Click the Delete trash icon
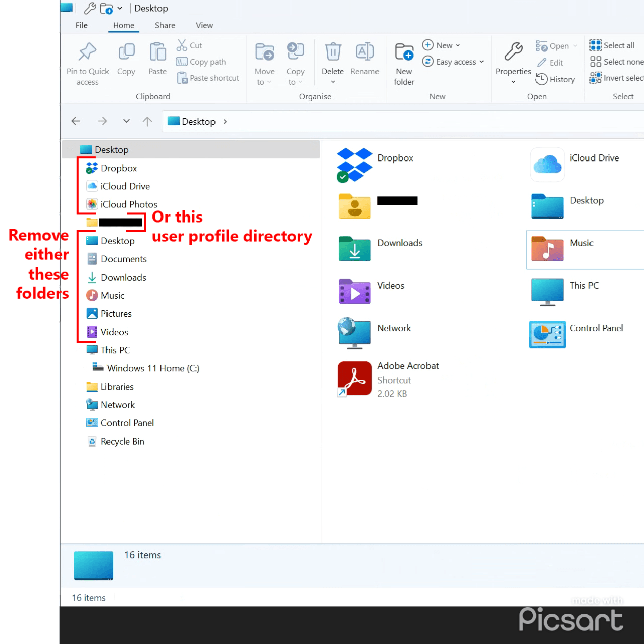The width and height of the screenshot is (644, 644). pos(333,51)
